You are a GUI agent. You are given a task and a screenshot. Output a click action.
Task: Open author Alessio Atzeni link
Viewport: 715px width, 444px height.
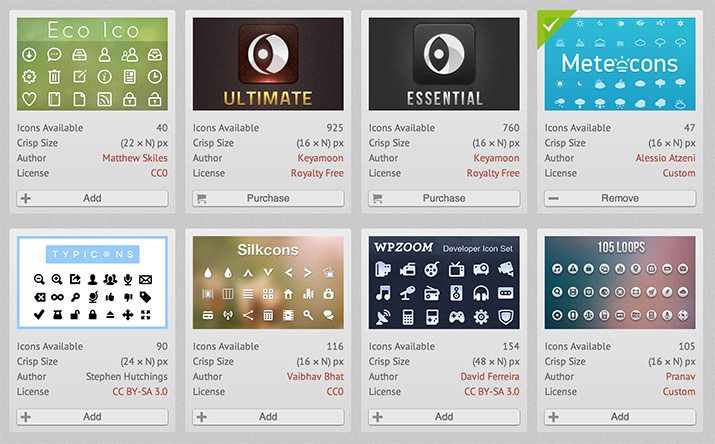click(666, 158)
